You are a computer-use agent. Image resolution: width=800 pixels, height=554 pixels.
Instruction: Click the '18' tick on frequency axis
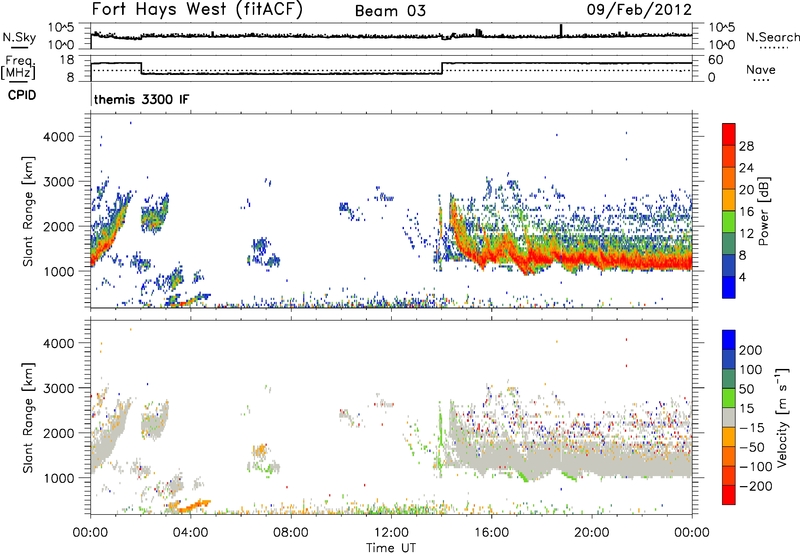(x=66, y=60)
